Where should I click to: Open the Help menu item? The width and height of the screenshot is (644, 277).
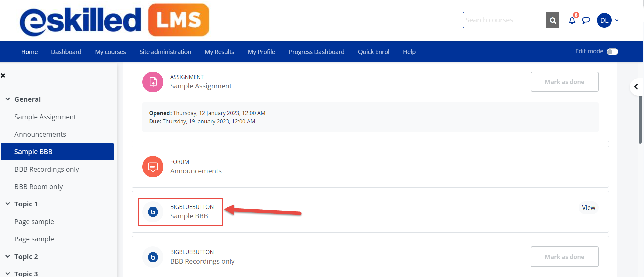tap(409, 52)
